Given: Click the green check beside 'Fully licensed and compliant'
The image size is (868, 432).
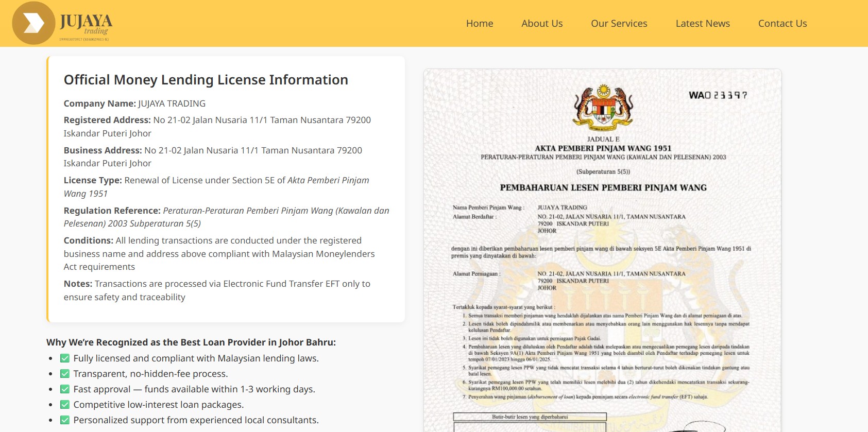Looking at the screenshot, I should [x=65, y=358].
